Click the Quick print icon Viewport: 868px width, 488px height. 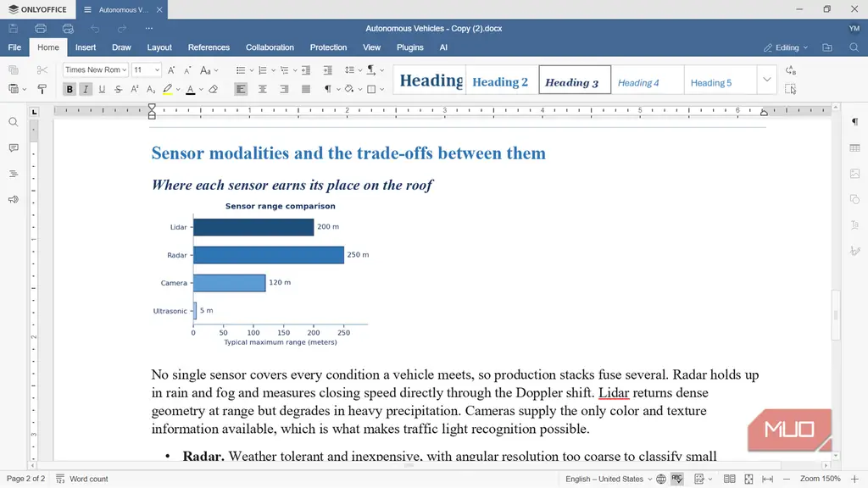68,28
